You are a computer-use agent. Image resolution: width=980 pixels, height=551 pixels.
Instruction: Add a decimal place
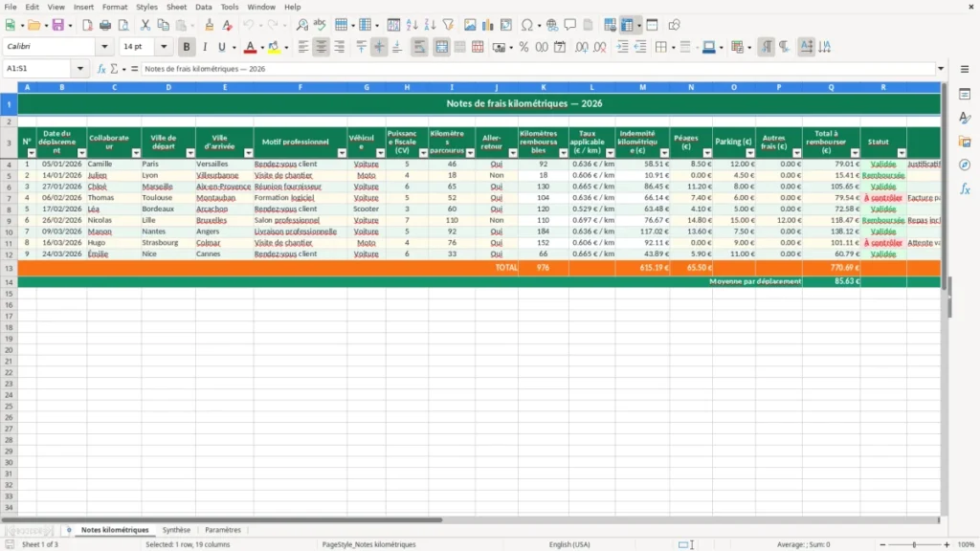click(582, 47)
